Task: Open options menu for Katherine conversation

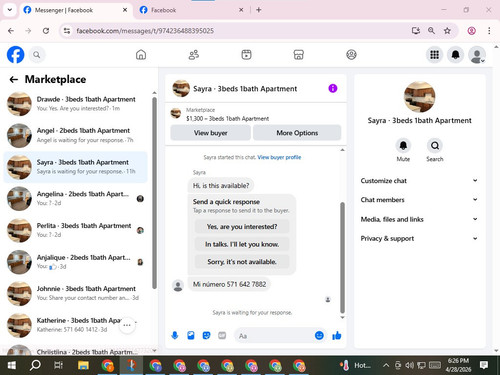Action: coord(127,325)
